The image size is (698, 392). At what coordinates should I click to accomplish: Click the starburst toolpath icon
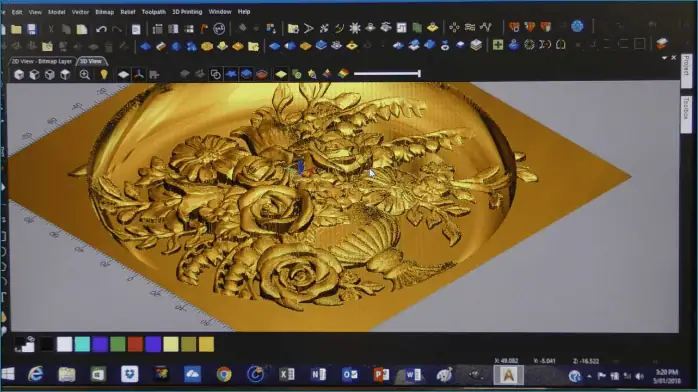(x=355, y=28)
